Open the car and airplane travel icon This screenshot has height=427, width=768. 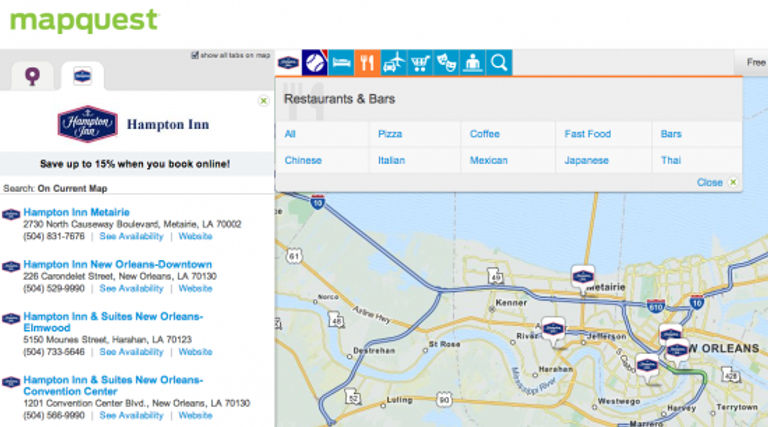tap(394, 63)
